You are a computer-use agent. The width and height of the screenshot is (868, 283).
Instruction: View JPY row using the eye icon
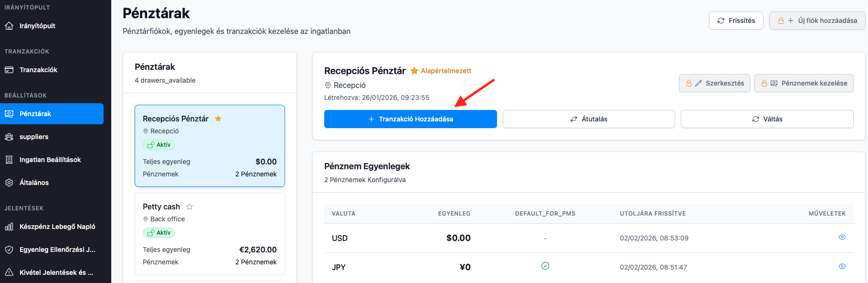click(x=842, y=266)
